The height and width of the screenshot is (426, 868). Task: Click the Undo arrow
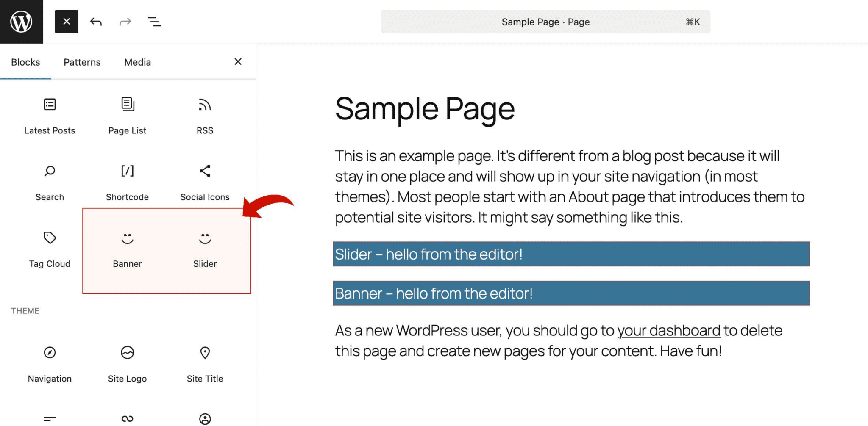[96, 22]
